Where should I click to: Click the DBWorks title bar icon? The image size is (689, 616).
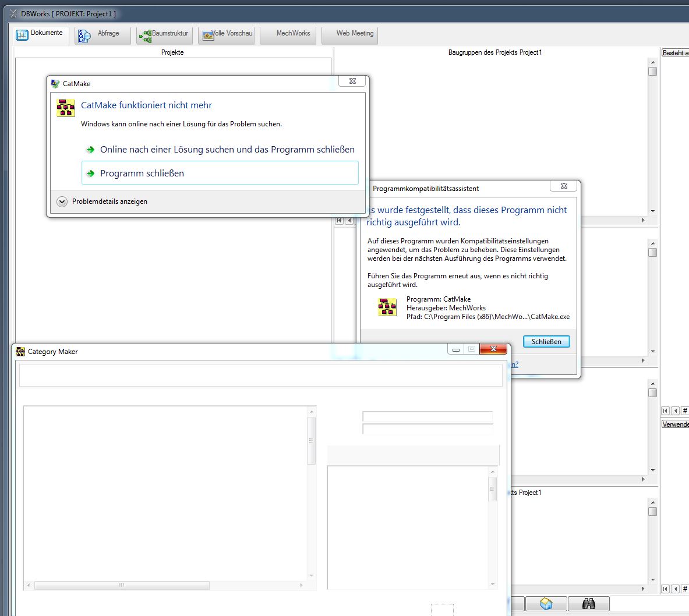[13, 13]
